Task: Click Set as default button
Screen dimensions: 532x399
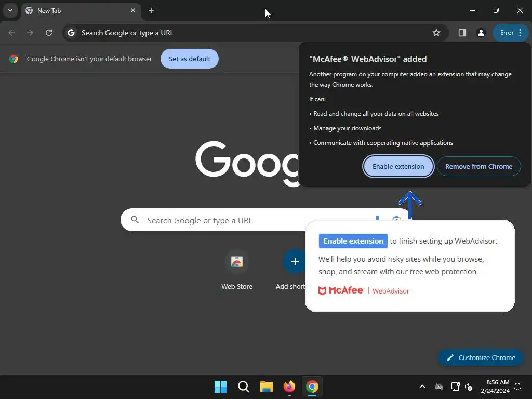Action: (189, 59)
